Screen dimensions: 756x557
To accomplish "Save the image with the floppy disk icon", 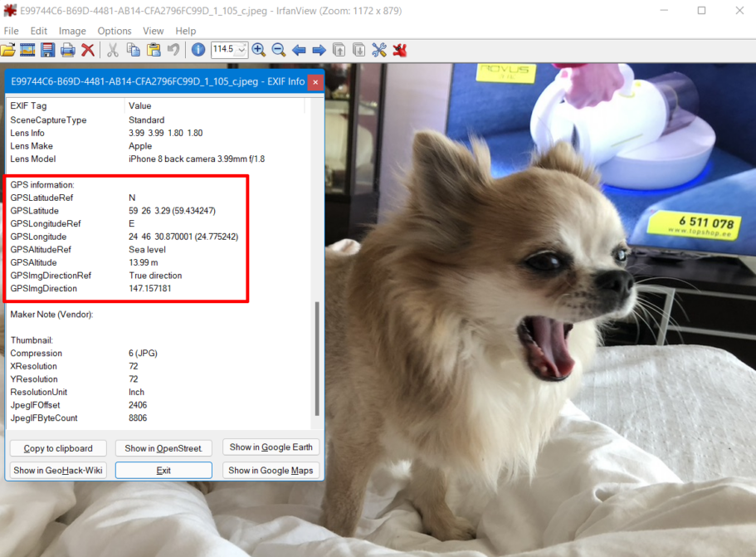I will click(x=46, y=50).
